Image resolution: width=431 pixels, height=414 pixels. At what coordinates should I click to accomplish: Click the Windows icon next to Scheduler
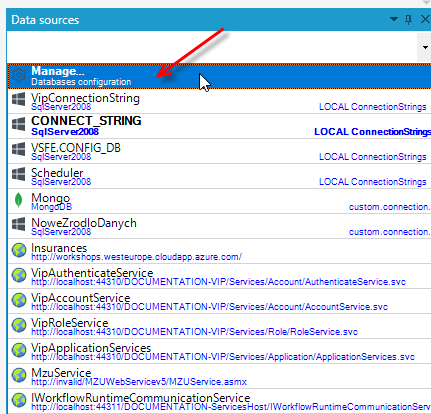click(x=19, y=174)
